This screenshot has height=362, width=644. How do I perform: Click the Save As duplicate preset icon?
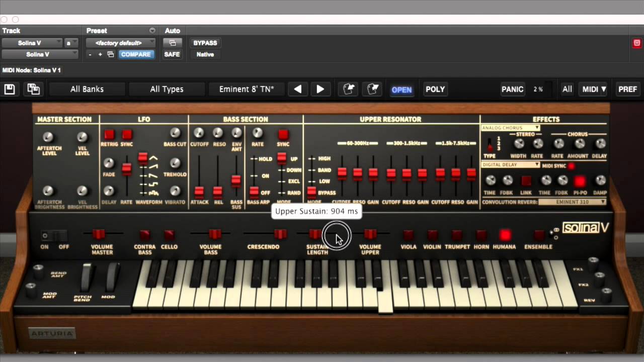[x=33, y=89]
